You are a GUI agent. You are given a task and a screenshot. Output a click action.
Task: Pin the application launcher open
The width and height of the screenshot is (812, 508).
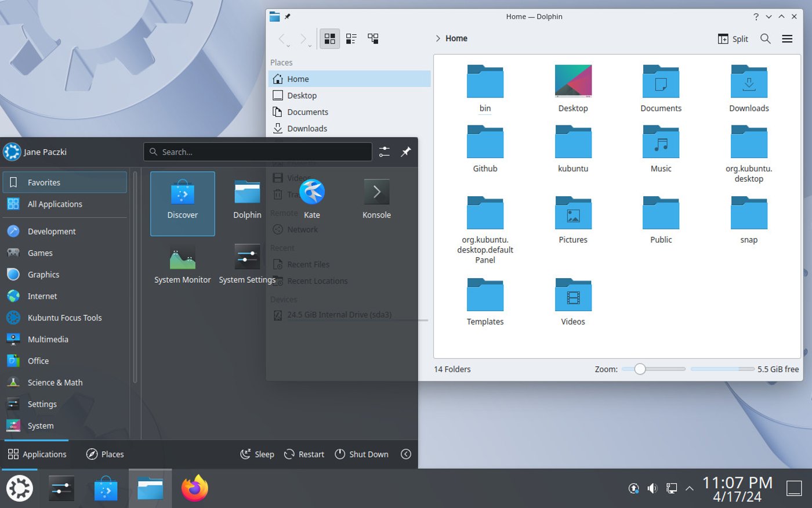point(405,152)
